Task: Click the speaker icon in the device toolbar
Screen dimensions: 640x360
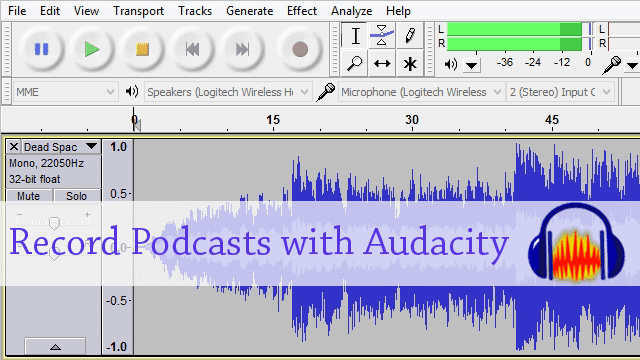Action: [x=131, y=91]
